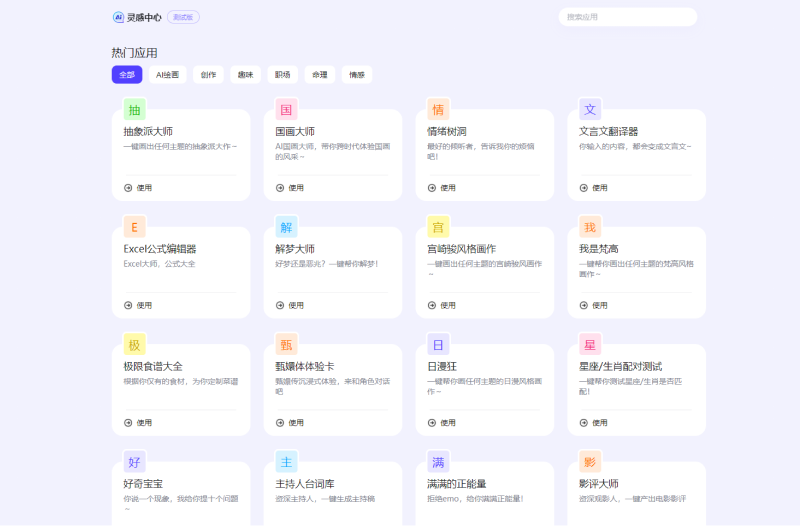
Task: Click the pink 星 icon of 星座/生肖配对测试
Action: (x=590, y=345)
